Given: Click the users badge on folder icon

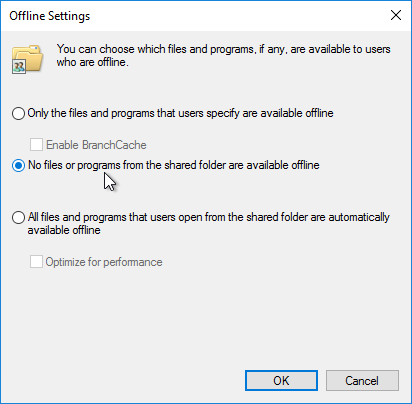Looking at the screenshot, I should 19,67.
